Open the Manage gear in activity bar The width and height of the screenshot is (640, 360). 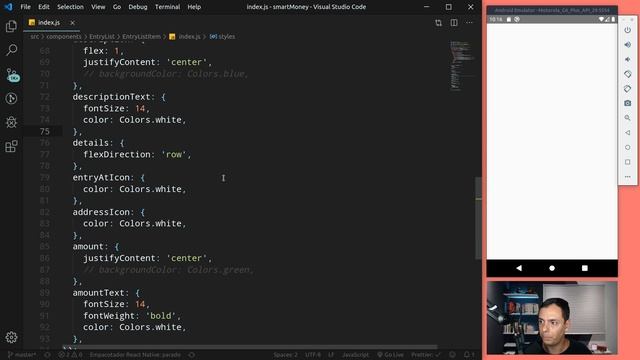[11, 337]
